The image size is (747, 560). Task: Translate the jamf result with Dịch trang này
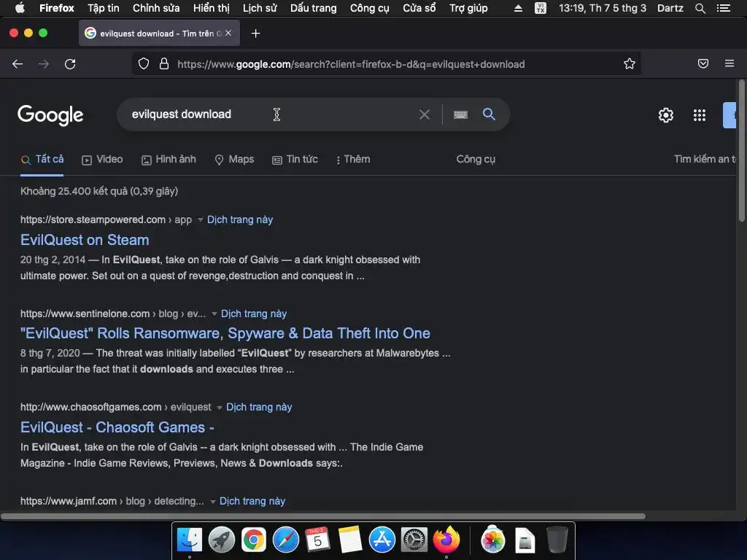pos(252,501)
